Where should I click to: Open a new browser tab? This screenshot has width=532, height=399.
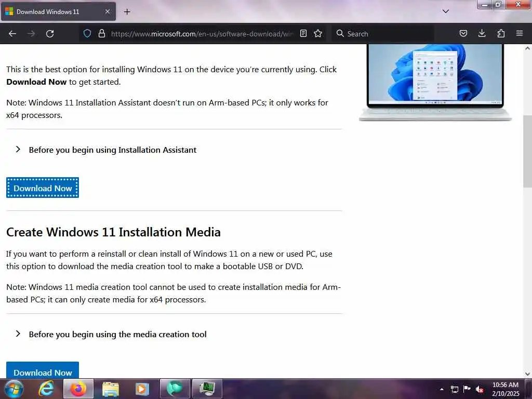(127, 12)
